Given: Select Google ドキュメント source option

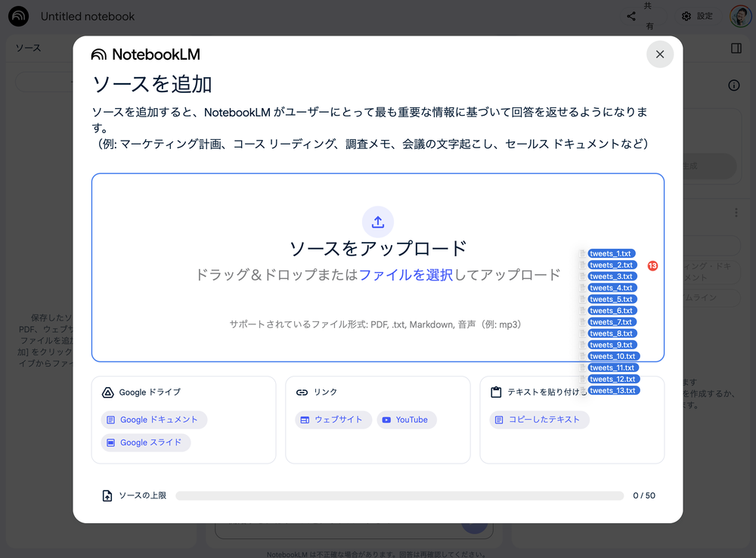Looking at the screenshot, I should [x=153, y=420].
